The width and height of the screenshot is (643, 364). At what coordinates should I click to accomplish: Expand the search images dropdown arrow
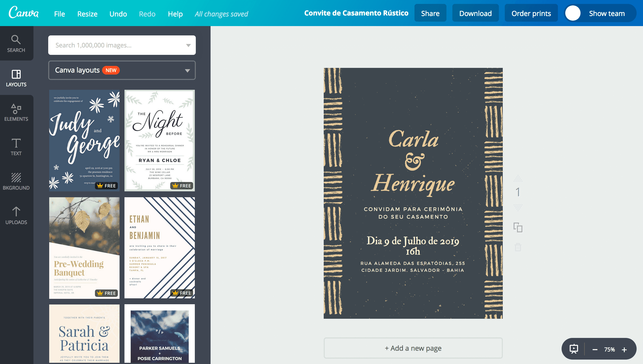click(x=188, y=45)
